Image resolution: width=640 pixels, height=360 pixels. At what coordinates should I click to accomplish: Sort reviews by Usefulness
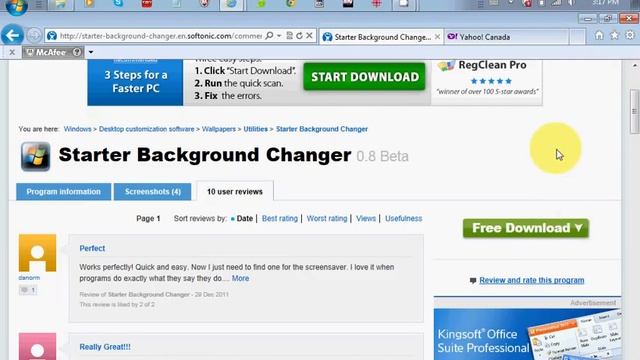click(x=403, y=218)
